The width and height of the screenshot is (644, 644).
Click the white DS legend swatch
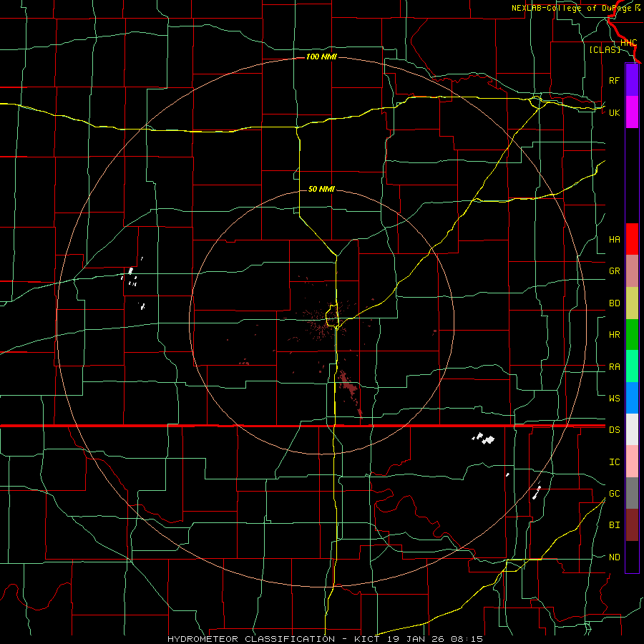tap(632, 429)
